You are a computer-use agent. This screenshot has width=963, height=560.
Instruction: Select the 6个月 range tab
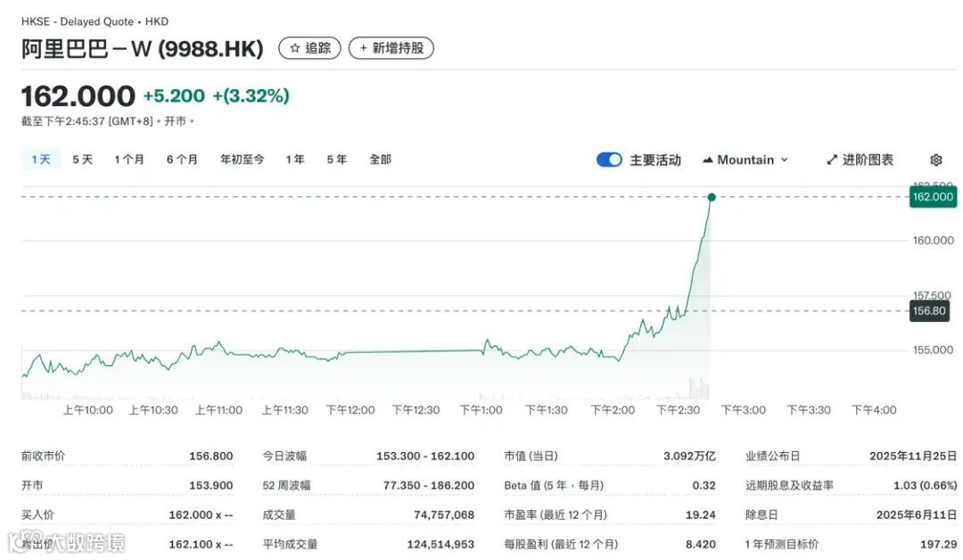182,160
